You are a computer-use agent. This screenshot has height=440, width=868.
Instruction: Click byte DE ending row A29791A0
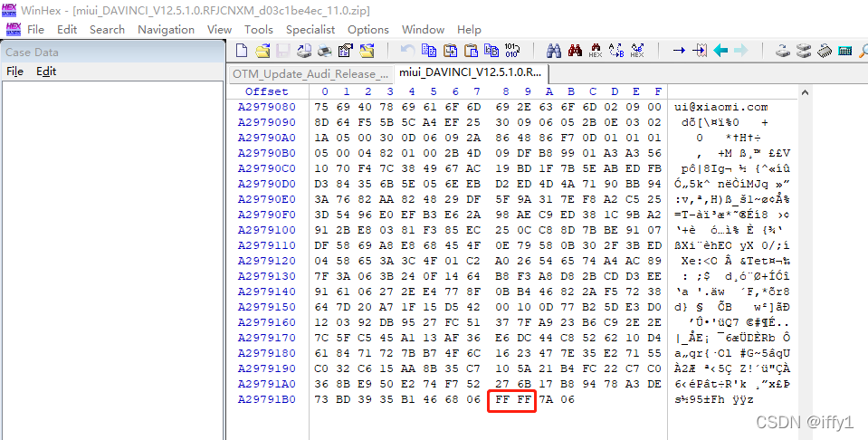[x=655, y=384]
